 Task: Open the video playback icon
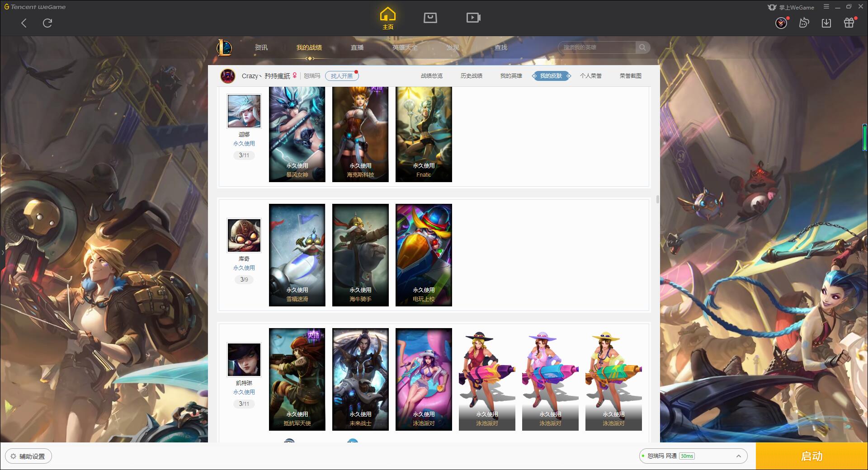[x=473, y=18]
